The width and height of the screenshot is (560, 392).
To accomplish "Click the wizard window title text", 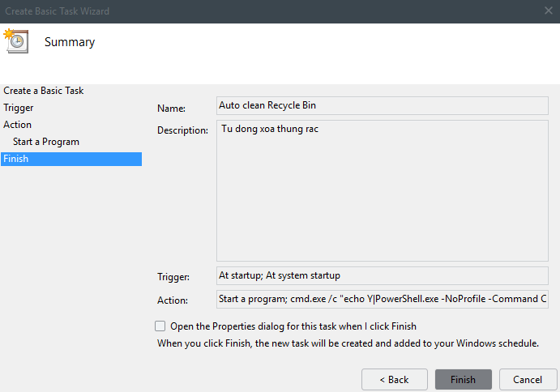I will coord(57,11).
